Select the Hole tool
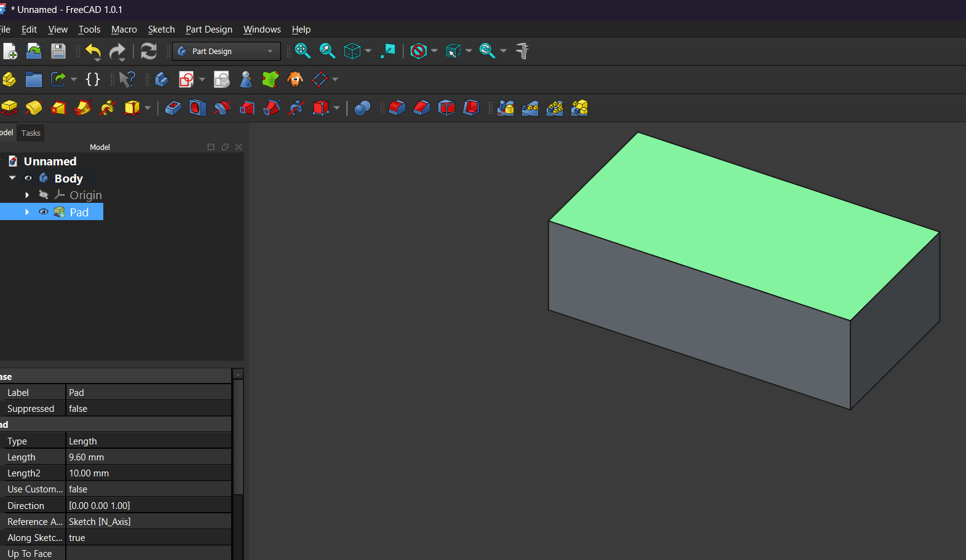Viewport: 966px width, 560px height. point(198,108)
